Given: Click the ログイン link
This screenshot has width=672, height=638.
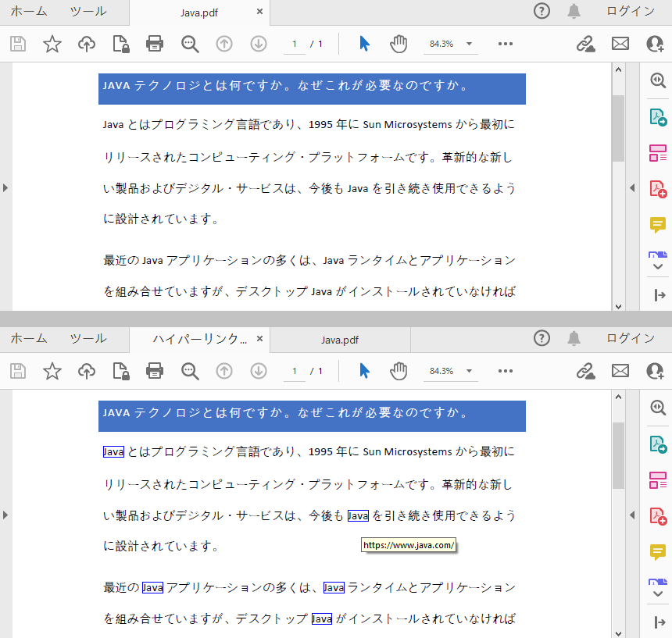Looking at the screenshot, I should [x=632, y=11].
